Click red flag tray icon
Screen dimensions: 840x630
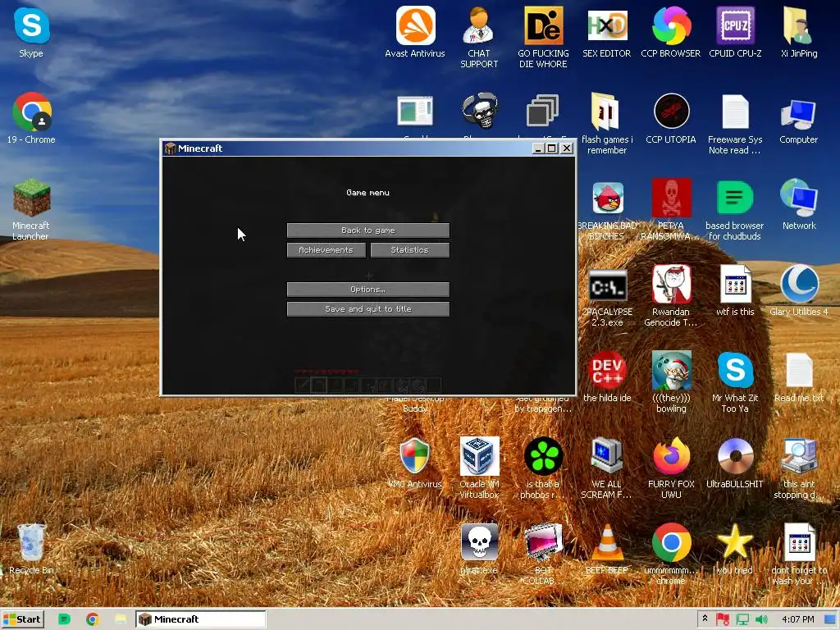(x=722, y=619)
